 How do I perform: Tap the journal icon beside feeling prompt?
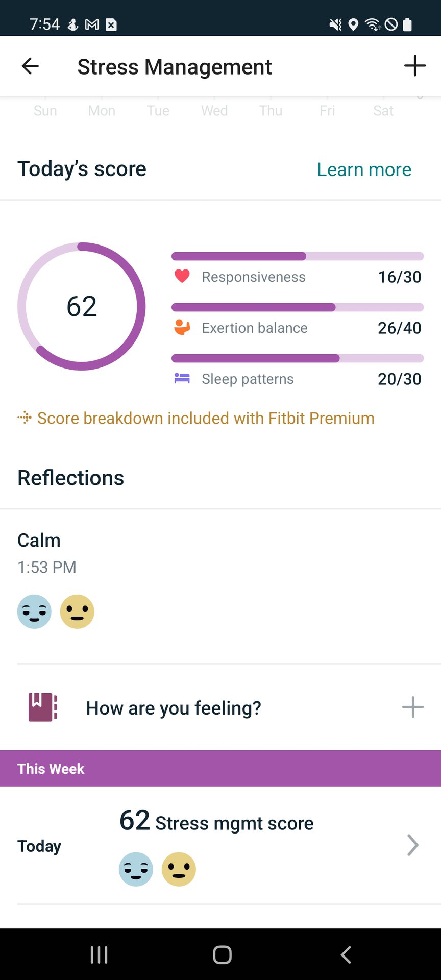(42, 707)
